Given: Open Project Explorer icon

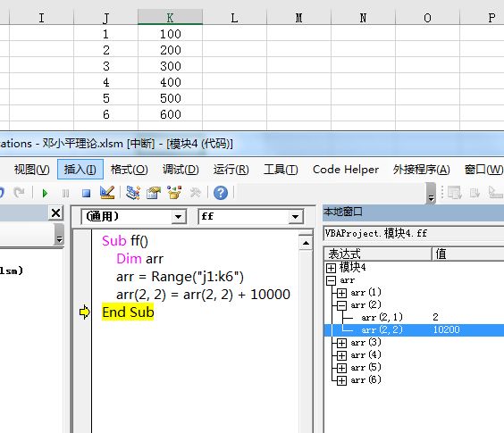Looking at the screenshot, I should pos(133,193).
